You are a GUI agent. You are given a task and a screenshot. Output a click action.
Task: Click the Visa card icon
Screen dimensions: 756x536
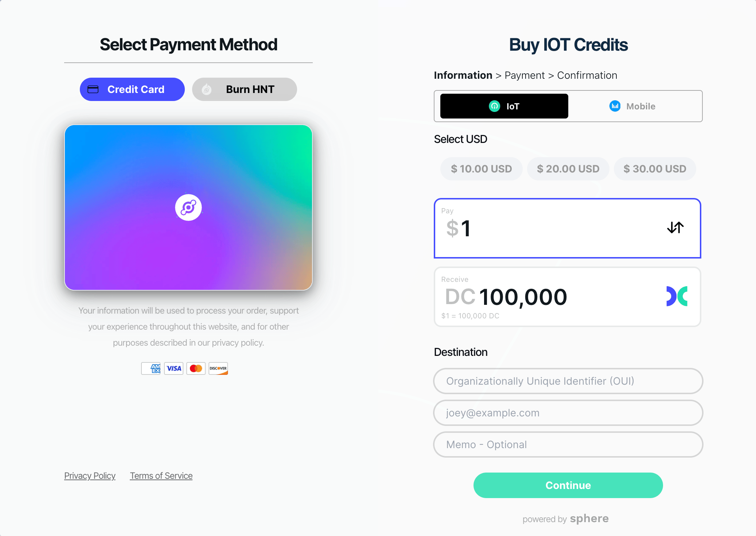click(x=174, y=369)
